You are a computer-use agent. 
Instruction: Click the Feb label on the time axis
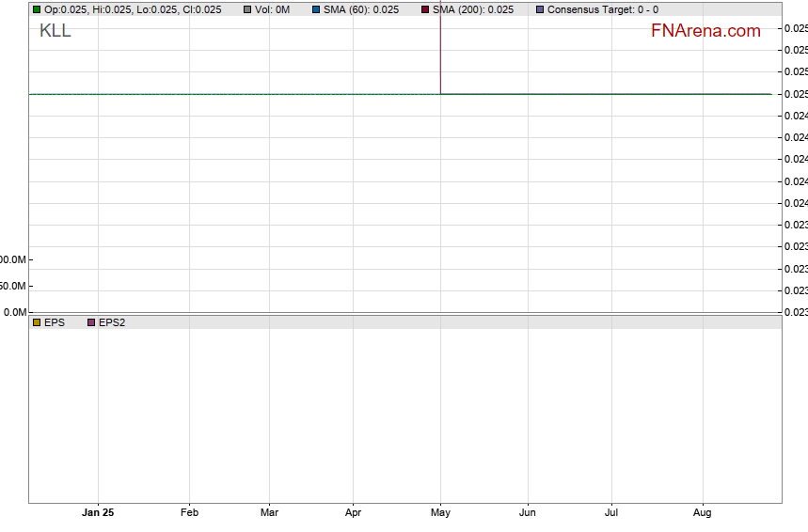[189, 513]
